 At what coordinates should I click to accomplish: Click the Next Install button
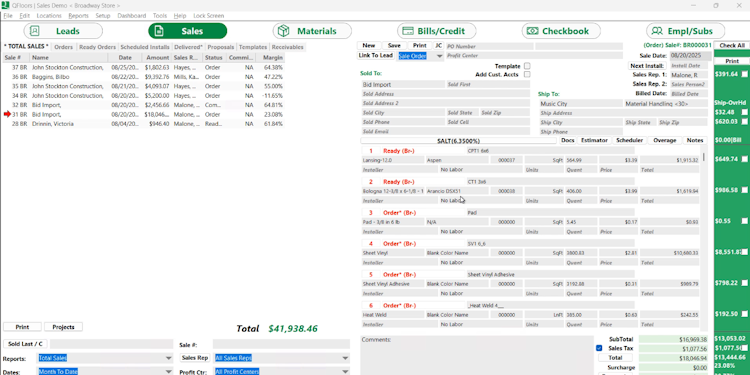647,66
